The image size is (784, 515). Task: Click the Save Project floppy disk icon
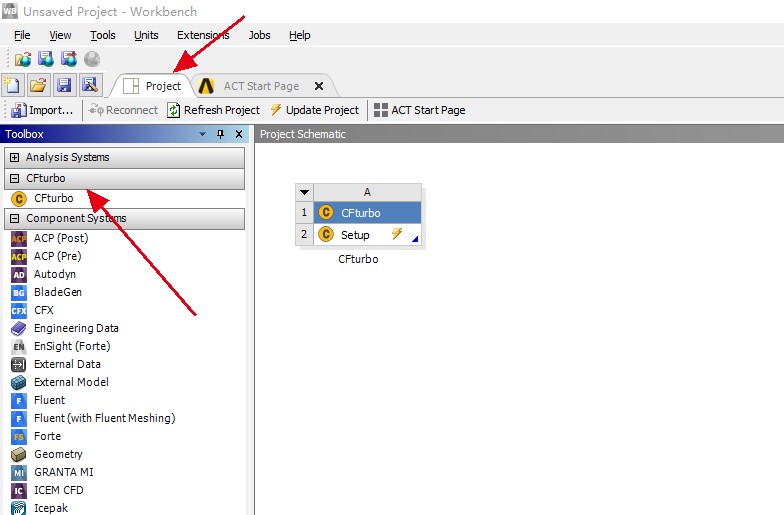(x=64, y=86)
